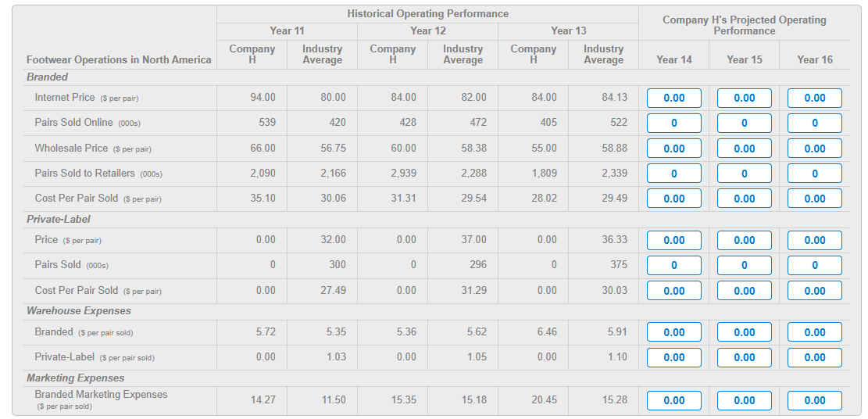The image size is (868, 419).
Task: Click Year 14 Branded Warehouse Expenses input
Action: point(673,332)
